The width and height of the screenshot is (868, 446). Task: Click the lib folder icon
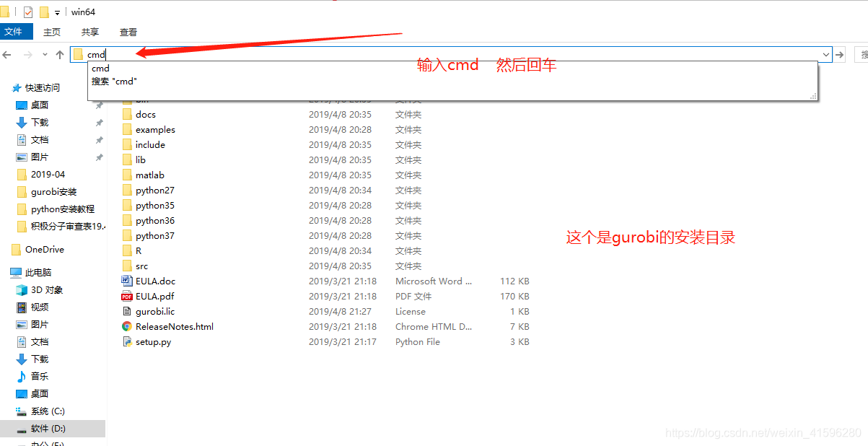tap(127, 160)
